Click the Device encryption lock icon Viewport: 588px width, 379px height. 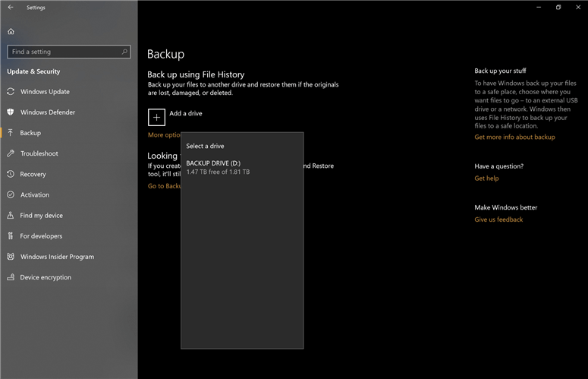coord(11,277)
